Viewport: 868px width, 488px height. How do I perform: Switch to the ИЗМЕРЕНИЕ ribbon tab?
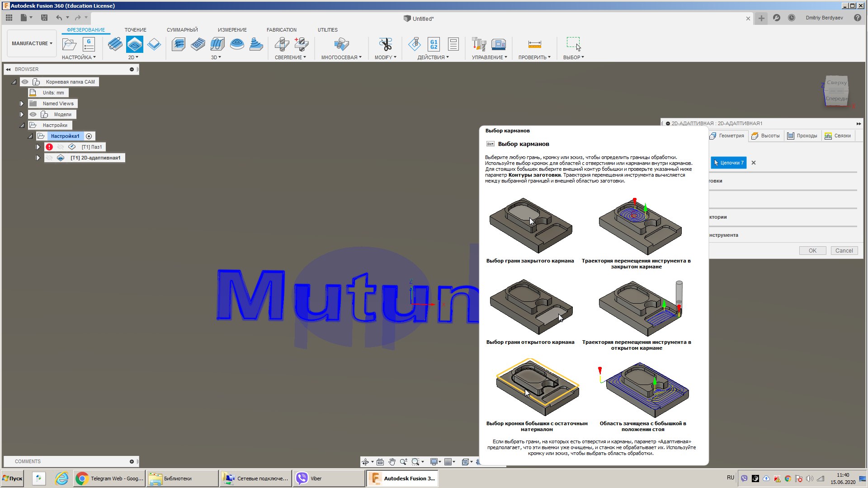pyautogui.click(x=232, y=30)
